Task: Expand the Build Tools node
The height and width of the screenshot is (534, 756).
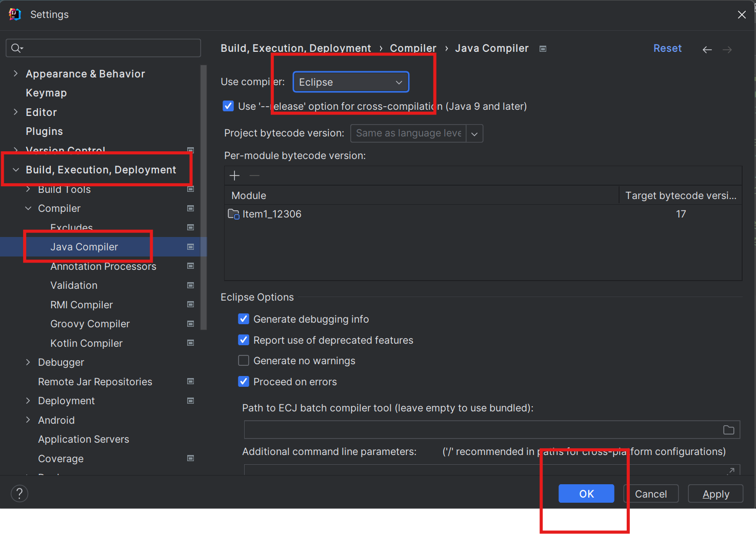Action: pyautogui.click(x=28, y=189)
